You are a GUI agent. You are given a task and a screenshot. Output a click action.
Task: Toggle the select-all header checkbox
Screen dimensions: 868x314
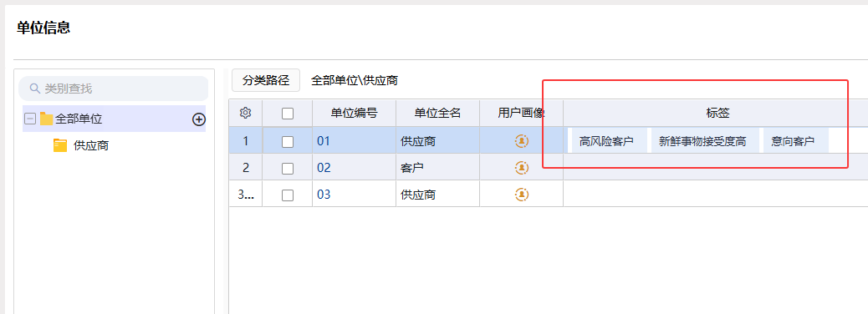(x=288, y=114)
